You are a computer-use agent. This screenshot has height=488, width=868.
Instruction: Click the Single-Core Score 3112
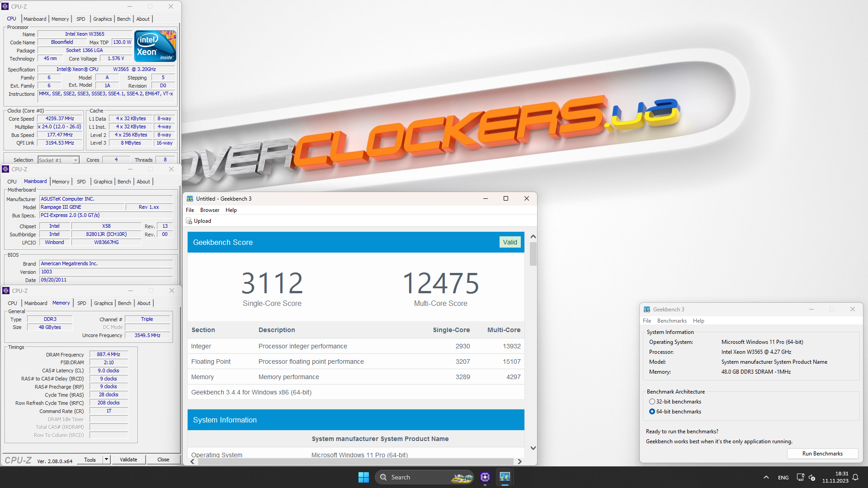(272, 283)
